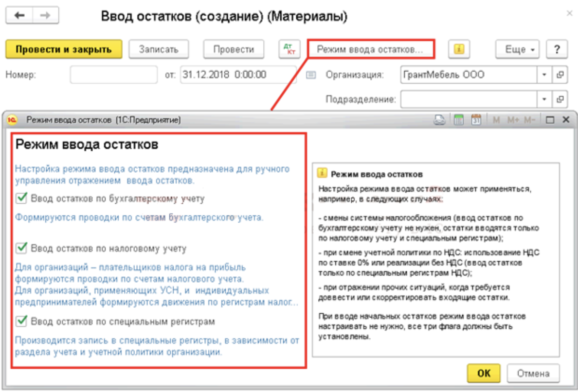Click the question mark help button
The height and width of the screenshot is (392, 578).
557,49
